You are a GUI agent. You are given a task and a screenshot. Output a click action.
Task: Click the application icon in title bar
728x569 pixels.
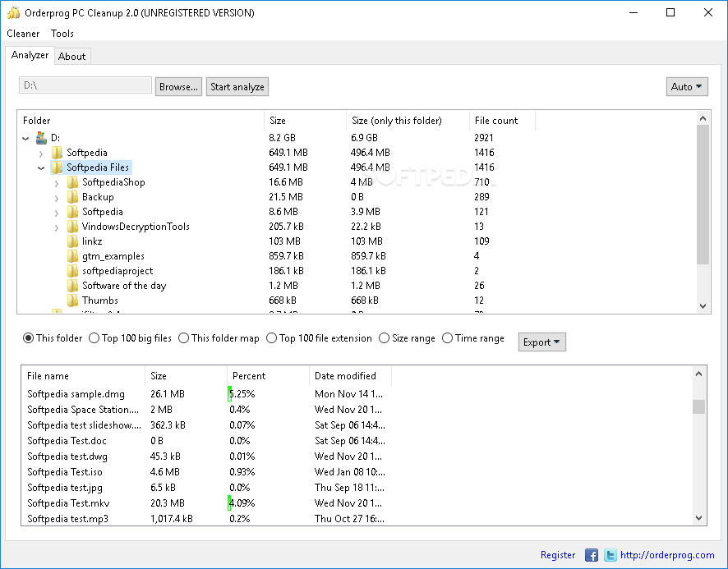13,12
